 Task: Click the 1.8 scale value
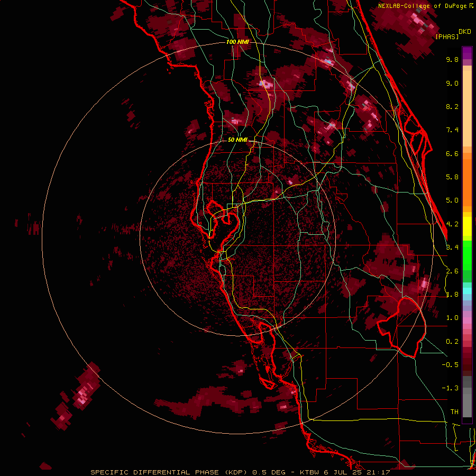(x=452, y=295)
